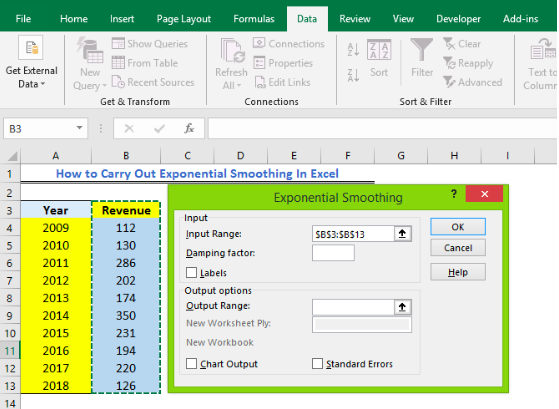Sort A to Z ascending
This screenshot has width=559, height=409.
pos(353,50)
